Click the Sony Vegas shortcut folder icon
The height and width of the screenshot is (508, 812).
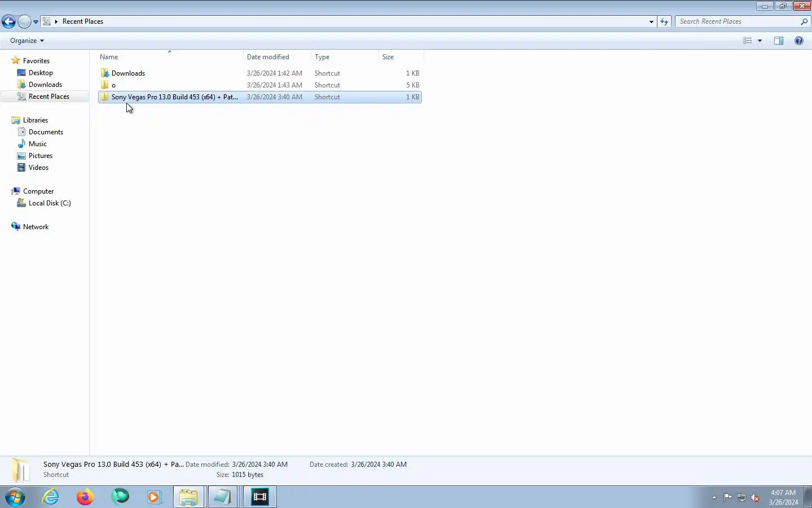coord(105,97)
